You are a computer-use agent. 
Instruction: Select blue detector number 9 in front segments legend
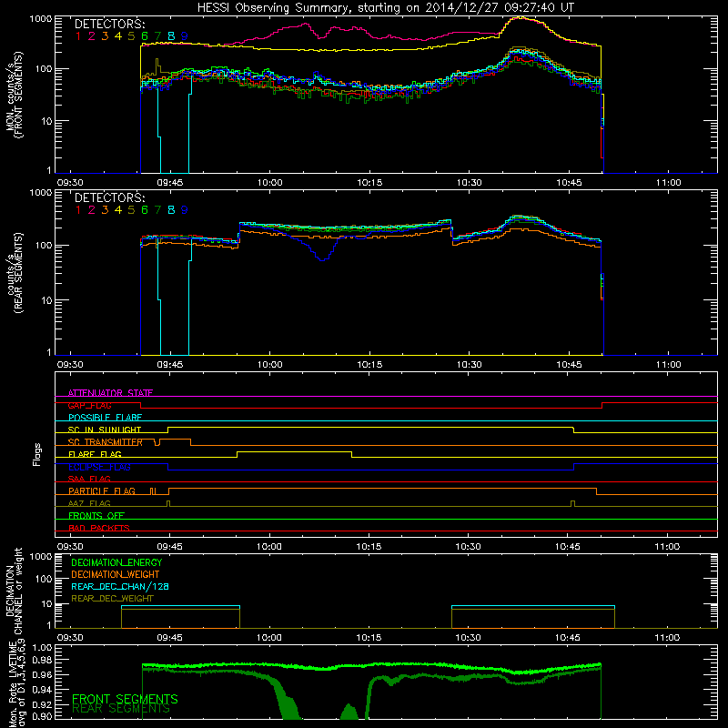[185, 36]
